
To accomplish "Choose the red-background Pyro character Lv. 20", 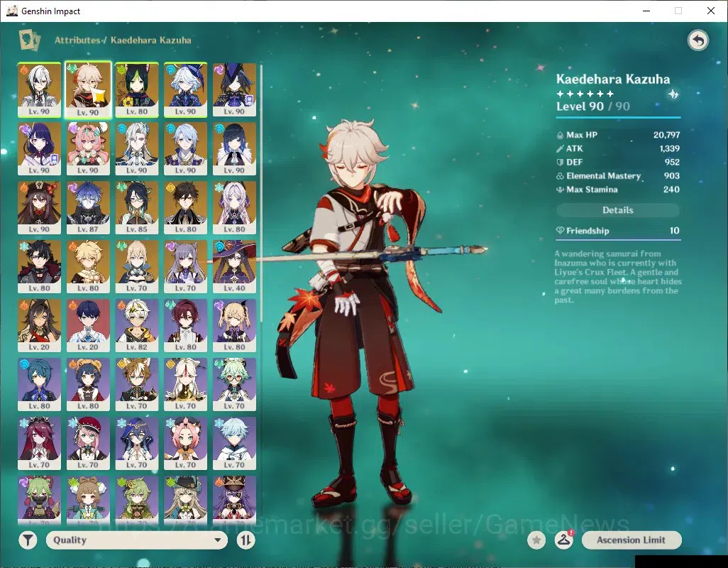I will (88, 326).
